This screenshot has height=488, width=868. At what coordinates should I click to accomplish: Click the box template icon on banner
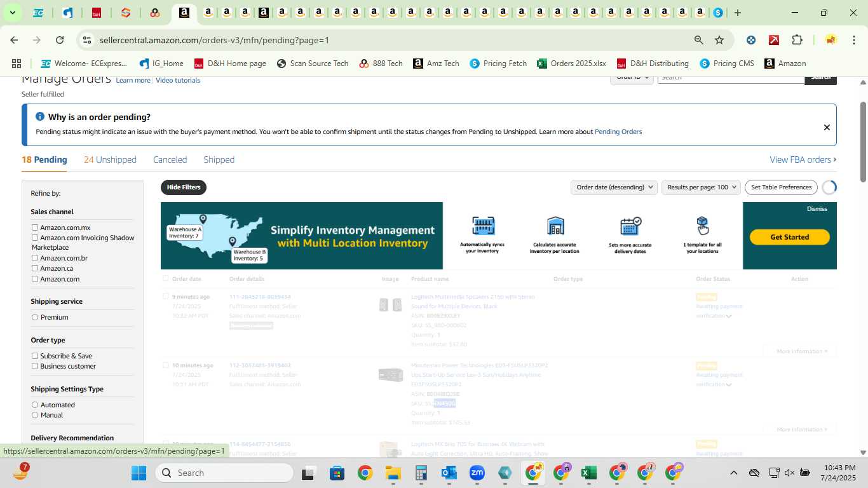[x=702, y=225]
